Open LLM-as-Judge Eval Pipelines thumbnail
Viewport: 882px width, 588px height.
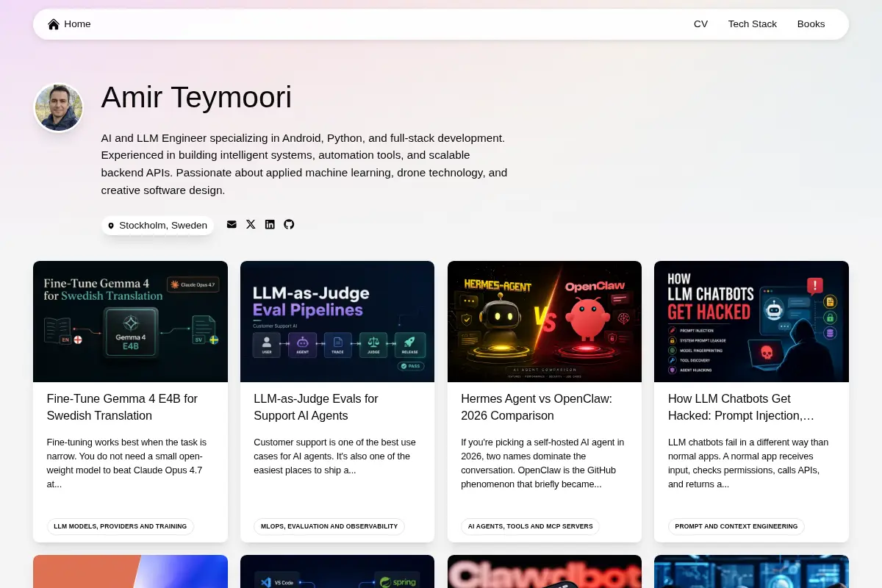click(337, 321)
